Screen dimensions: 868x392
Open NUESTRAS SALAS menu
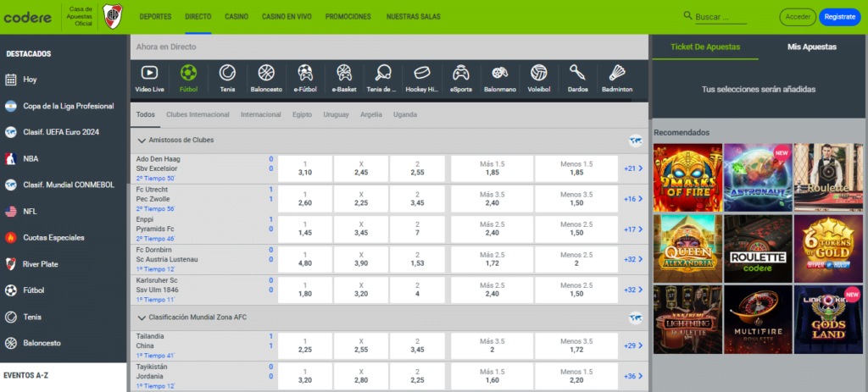[x=414, y=17]
